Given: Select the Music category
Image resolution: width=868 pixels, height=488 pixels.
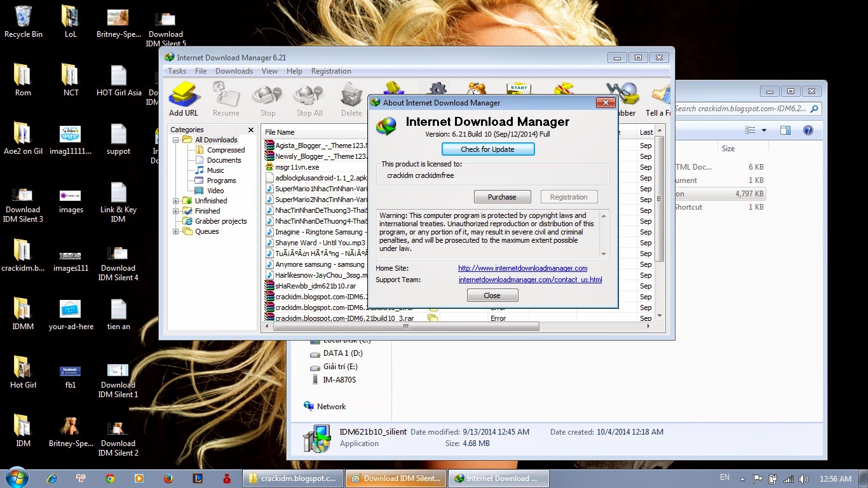Looking at the screenshot, I should 215,170.
